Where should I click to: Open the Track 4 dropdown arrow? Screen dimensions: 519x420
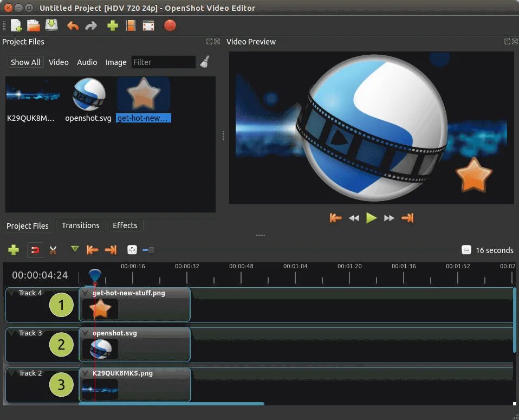tap(12, 293)
